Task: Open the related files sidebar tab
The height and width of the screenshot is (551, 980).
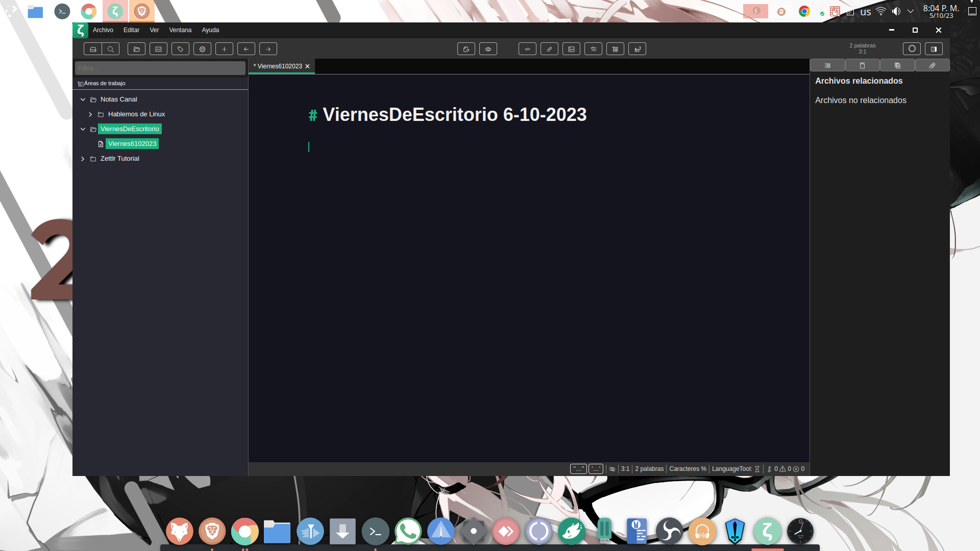Action: [897, 65]
